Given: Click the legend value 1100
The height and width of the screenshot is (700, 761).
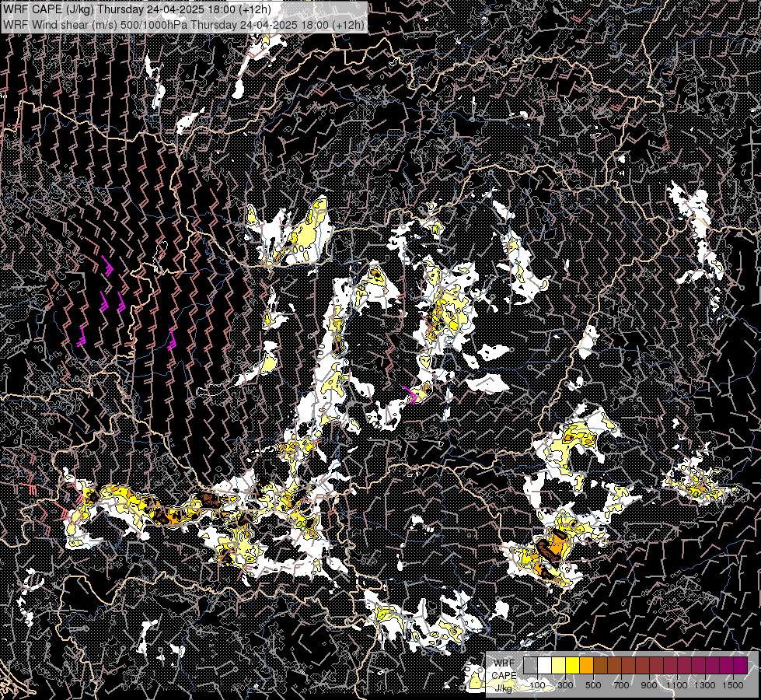Looking at the screenshot, I should pos(676,685).
